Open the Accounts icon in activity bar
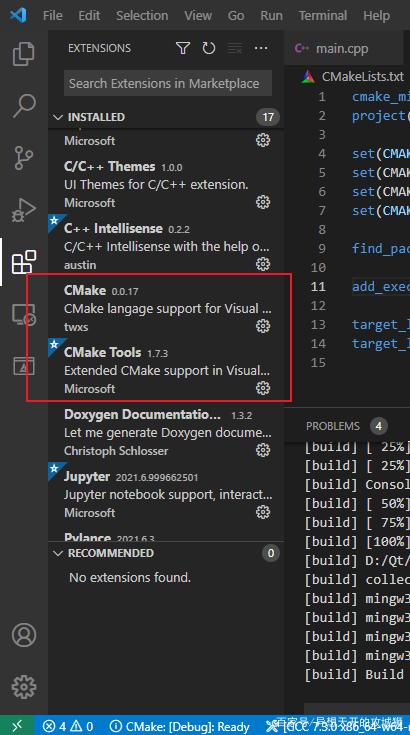The height and width of the screenshot is (735, 410). point(23,635)
